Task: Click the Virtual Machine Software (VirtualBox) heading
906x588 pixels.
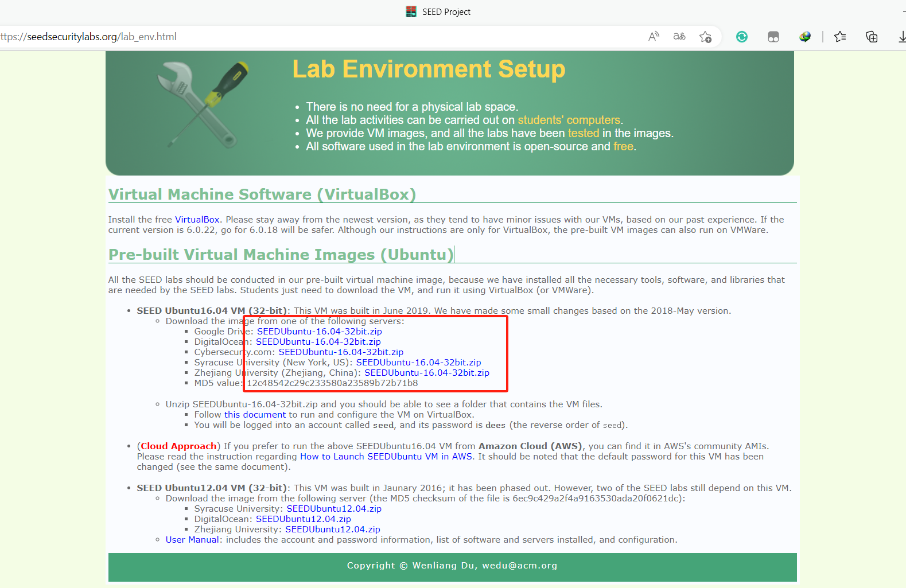Action: (x=262, y=194)
